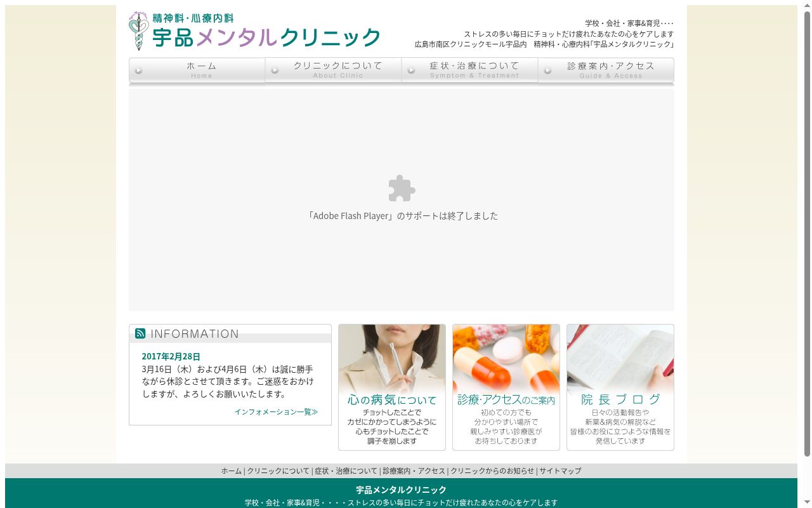This screenshot has height=508, width=812.
Task: Click footer link ホーム
Action: pyautogui.click(x=231, y=471)
